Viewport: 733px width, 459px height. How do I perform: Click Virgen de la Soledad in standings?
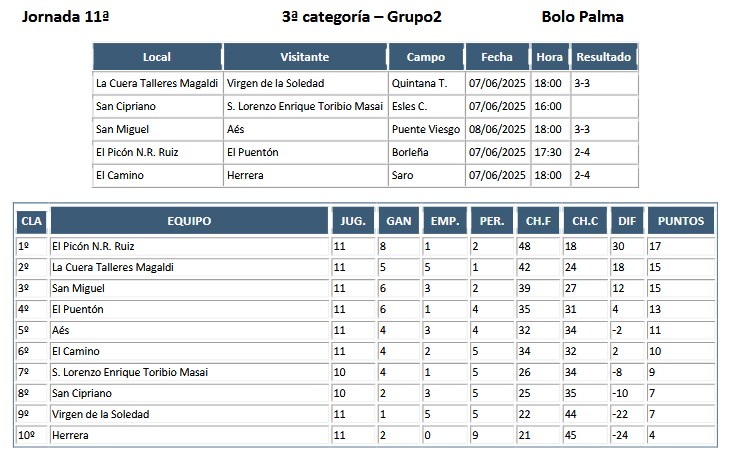[101, 415]
